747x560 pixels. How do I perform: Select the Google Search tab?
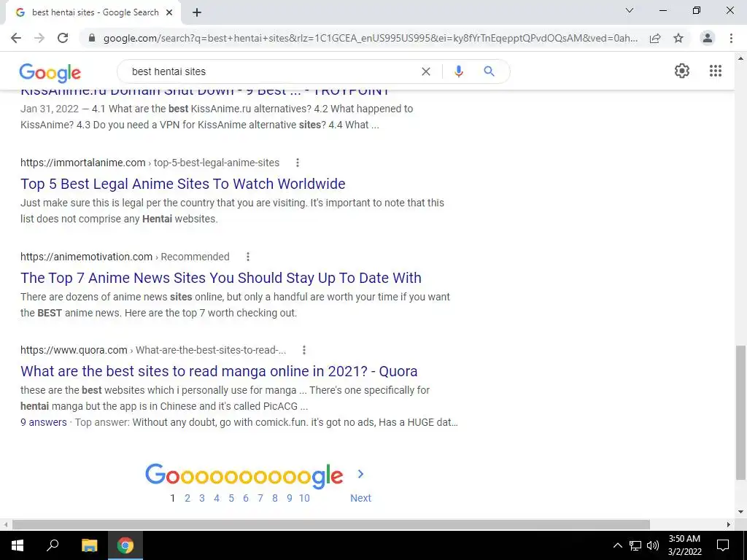pyautogui.click(x=93, y=13)
